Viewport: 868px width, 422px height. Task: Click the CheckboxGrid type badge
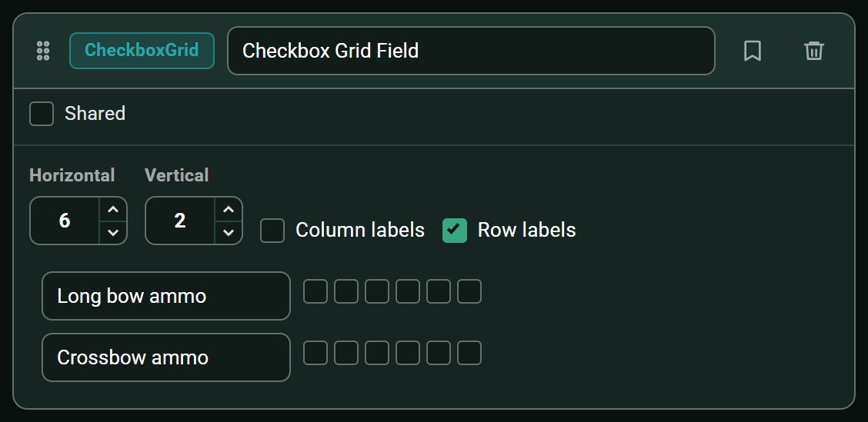[x=142, y=50]
